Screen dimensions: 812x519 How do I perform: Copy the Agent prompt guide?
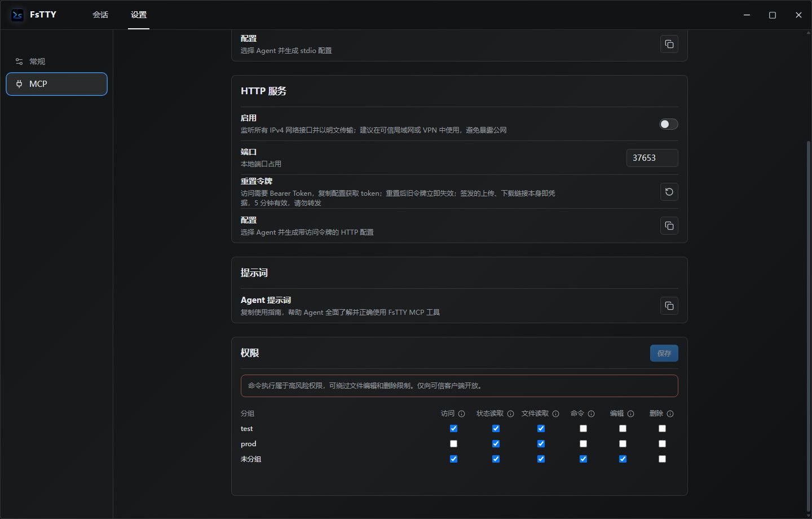coord(669,306)
